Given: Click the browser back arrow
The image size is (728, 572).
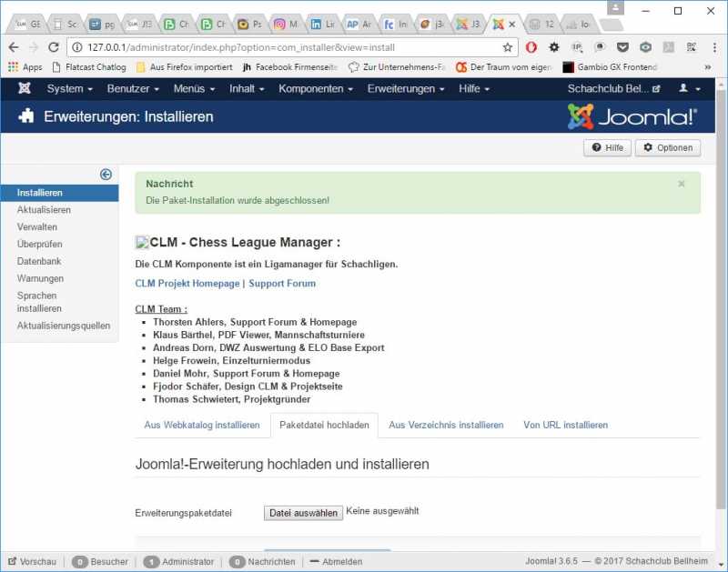Looking at the screenshot, I should tap(14, 47).
